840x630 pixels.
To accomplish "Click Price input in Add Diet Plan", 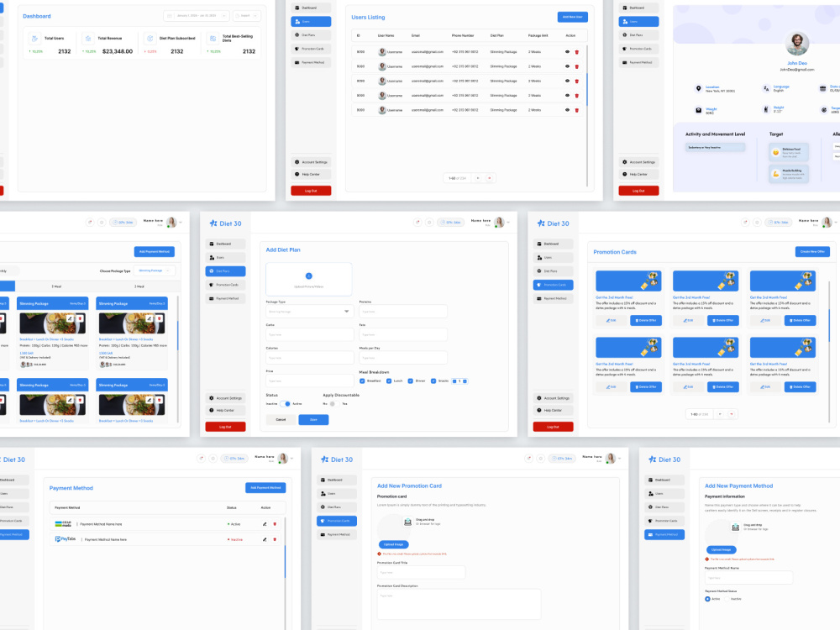I will click(x=309, y=381).
